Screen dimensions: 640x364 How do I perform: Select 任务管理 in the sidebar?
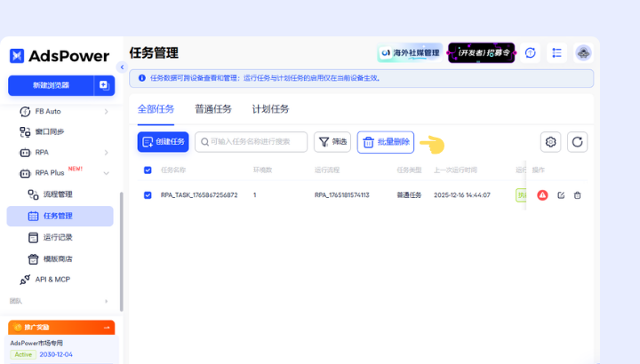[60, 216]
